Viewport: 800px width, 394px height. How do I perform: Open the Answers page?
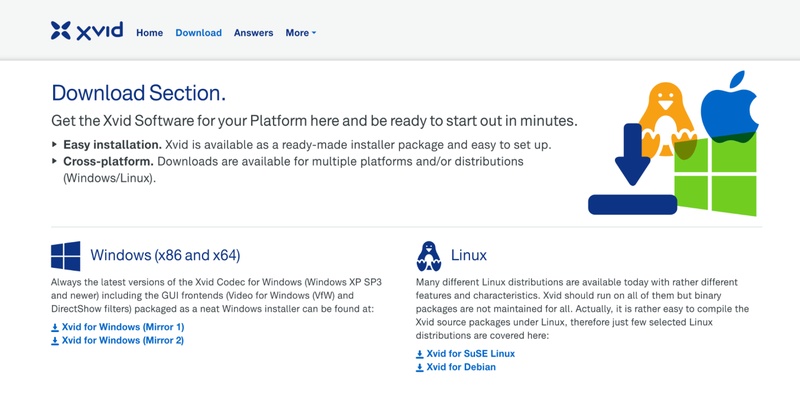[254, 33]
